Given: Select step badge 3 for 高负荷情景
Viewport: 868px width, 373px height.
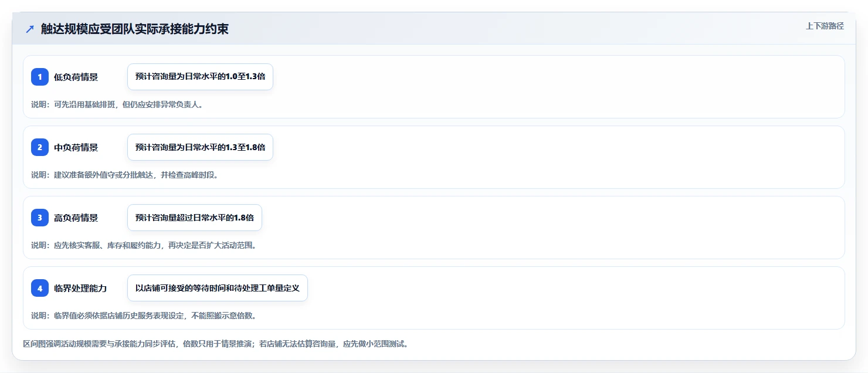Looking at the screenshot, I should 40,218.
